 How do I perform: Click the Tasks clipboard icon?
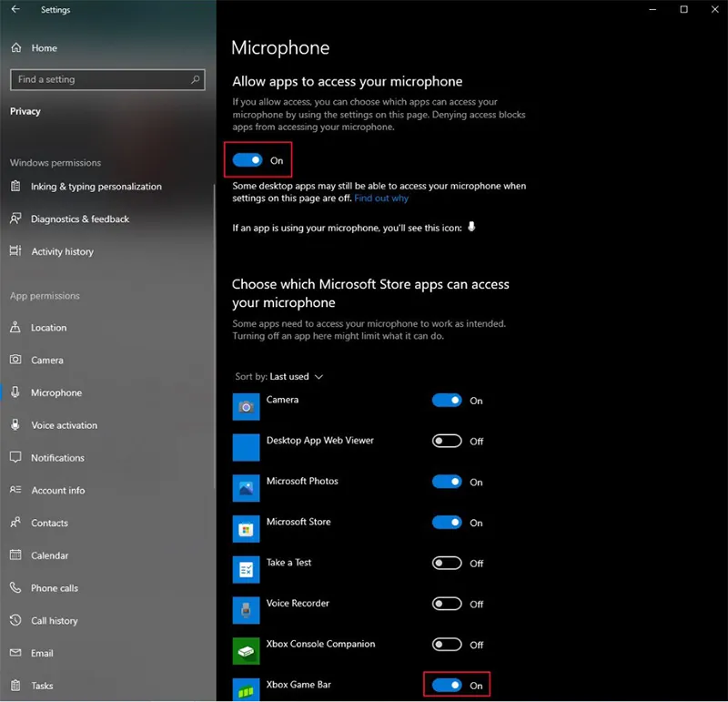pyautogui.click(x=15, y=685)
